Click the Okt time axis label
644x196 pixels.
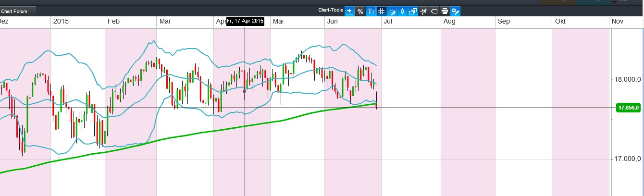[560, 21]
